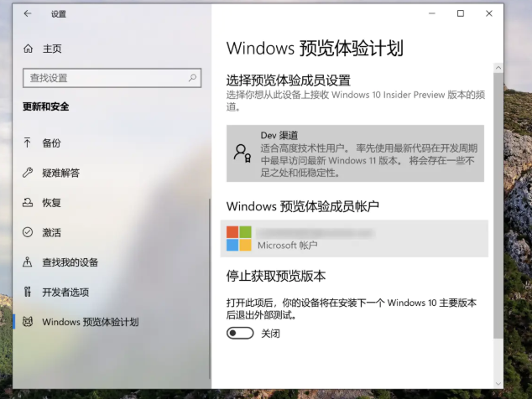Screen dimensions: 532x399
Task: Click the 开发者选项 tools icon
Action: point(28,292)
